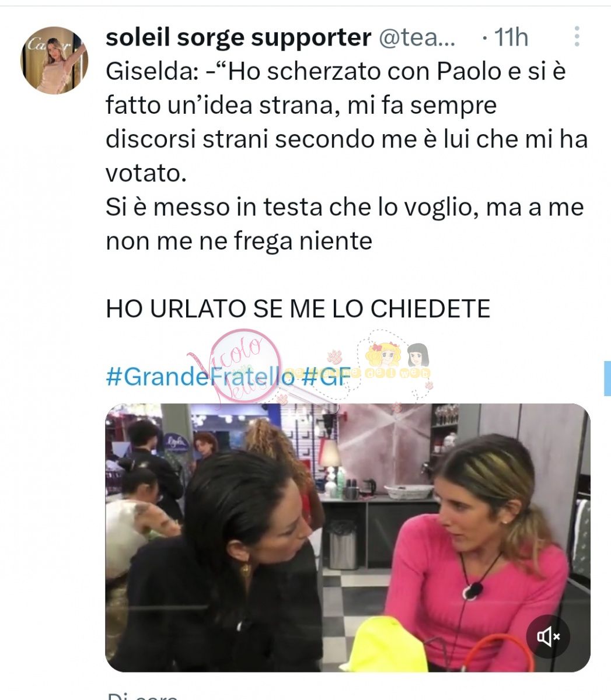Unmute the video with the speaker icon
Image resolution: width=611 pixels, height=700 pixels.
tap(547, 636)
